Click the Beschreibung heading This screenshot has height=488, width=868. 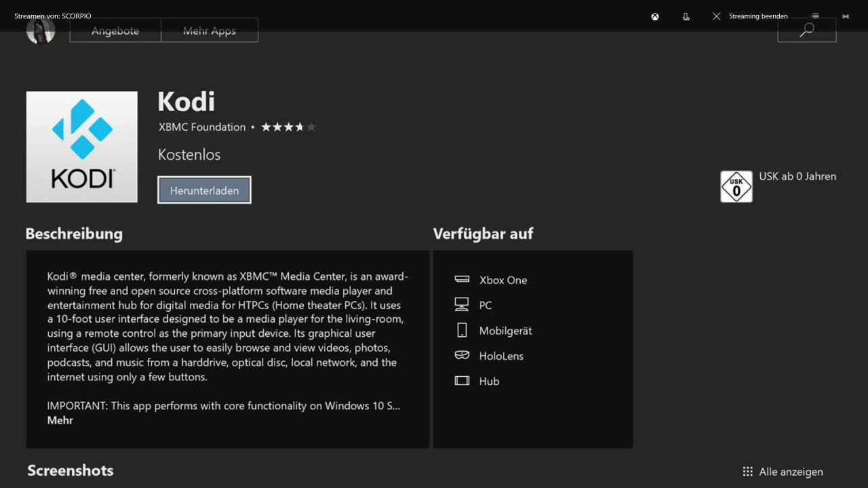point(74,234)
